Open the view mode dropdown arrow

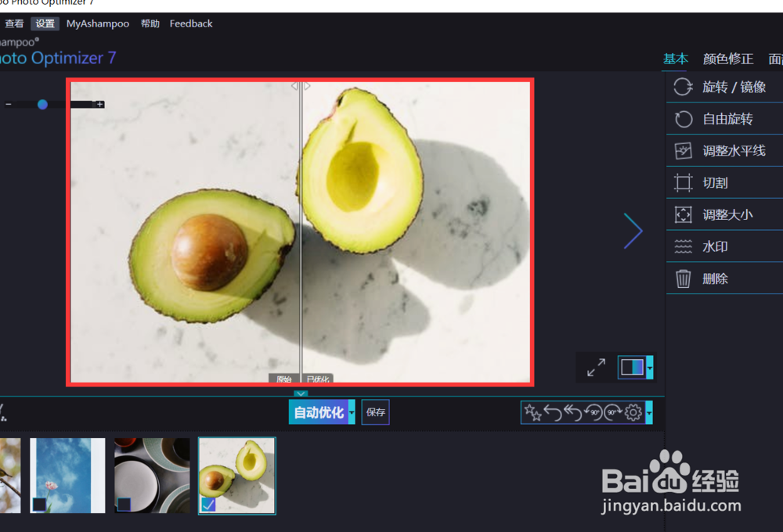[x=649, y=367]
